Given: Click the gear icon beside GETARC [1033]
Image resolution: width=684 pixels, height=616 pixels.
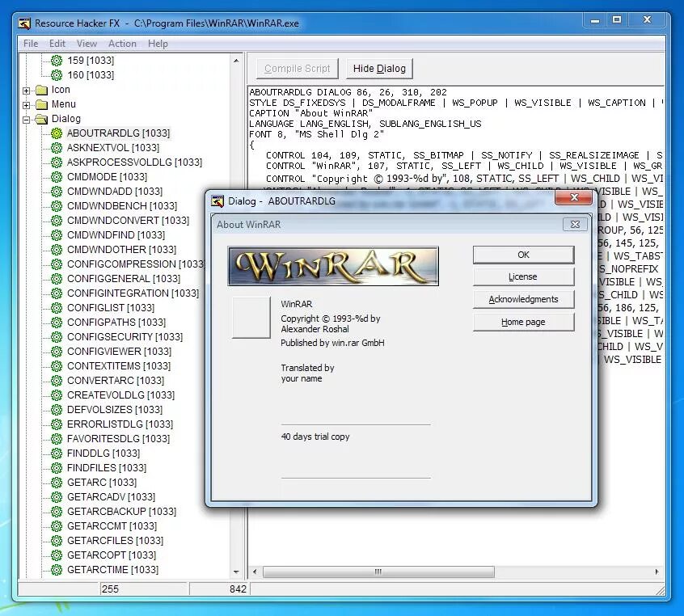Looking at the screenshot, I should coord(57,483).
